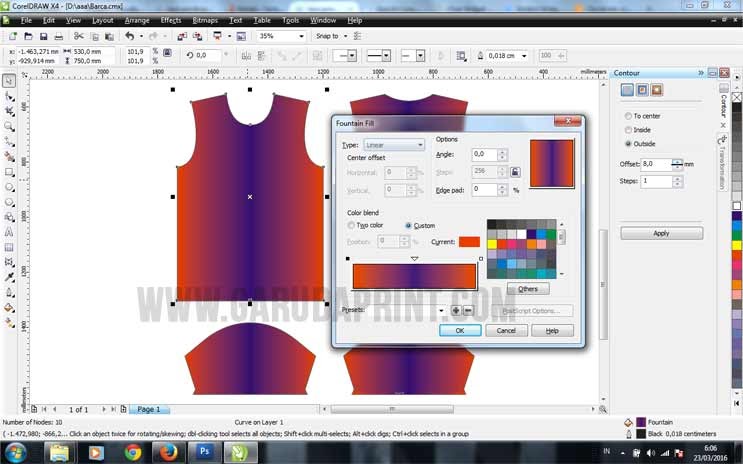Viewport: 743px width, 464px height.
Task: Select the Zoom magnifier tool
Action: click(9, 127)
